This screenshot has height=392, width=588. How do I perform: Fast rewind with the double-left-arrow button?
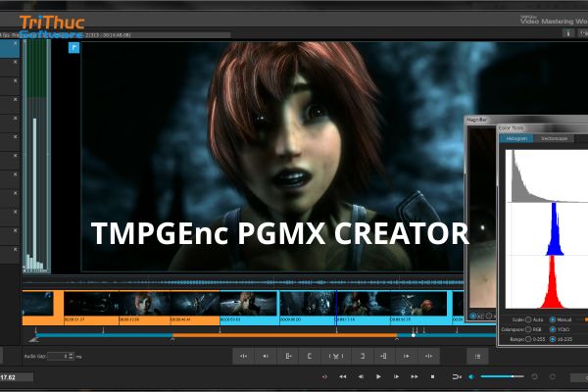click(x=342, y=376)
